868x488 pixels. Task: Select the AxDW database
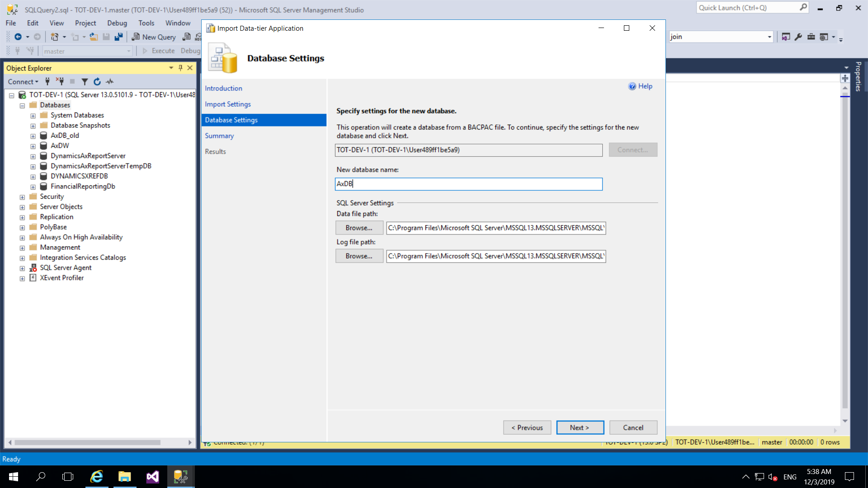pyautogui.click(x=60, y=145)
